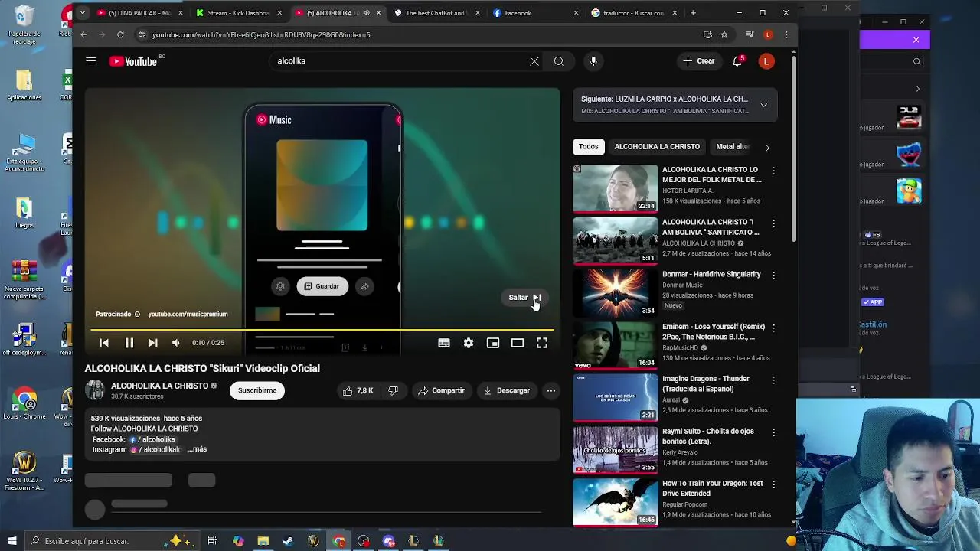Viewport: 980px width, 551px height.
Task: Jump to next video in playlist
Action: (153, 343)
